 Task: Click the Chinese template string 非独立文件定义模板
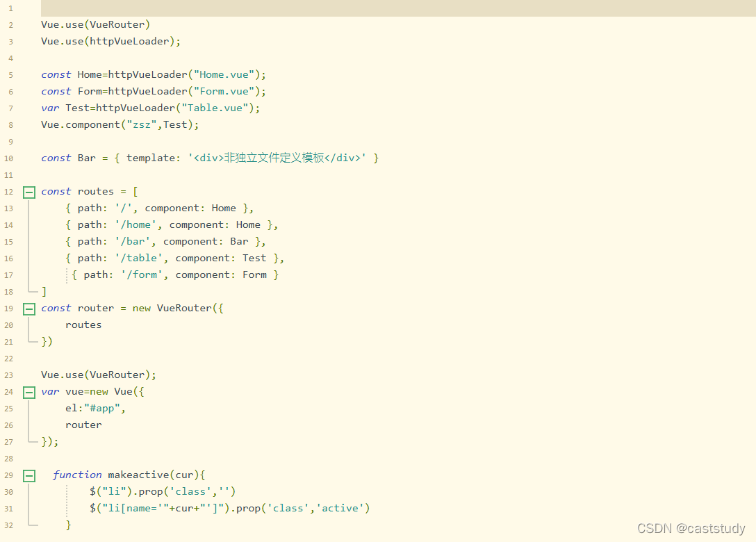(x=274, y=158)
